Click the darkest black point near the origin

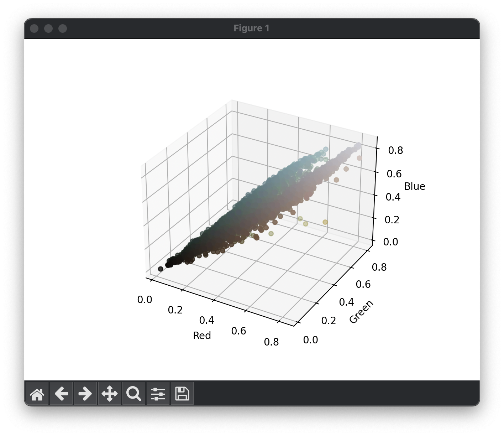161,269
